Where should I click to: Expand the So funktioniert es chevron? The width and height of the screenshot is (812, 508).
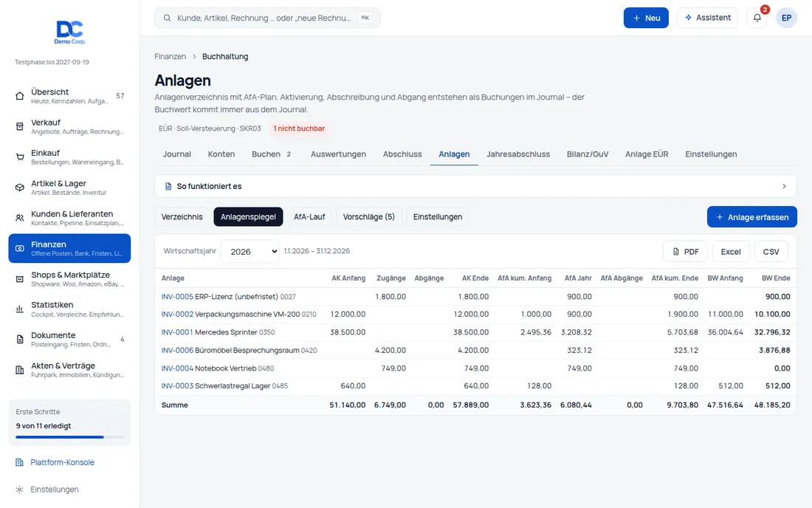[784, 186]
